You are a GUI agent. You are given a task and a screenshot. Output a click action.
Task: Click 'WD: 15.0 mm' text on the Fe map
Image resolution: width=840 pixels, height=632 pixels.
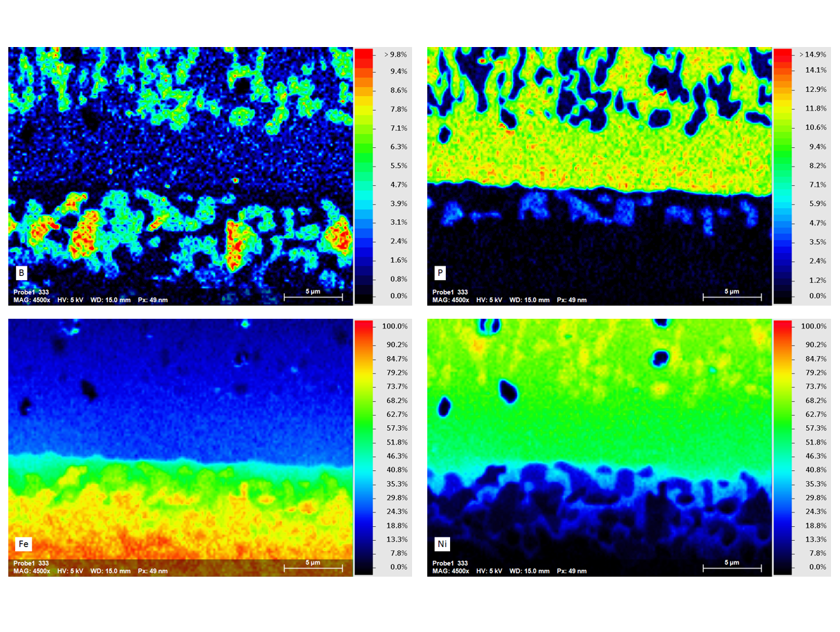pos(111,571)
